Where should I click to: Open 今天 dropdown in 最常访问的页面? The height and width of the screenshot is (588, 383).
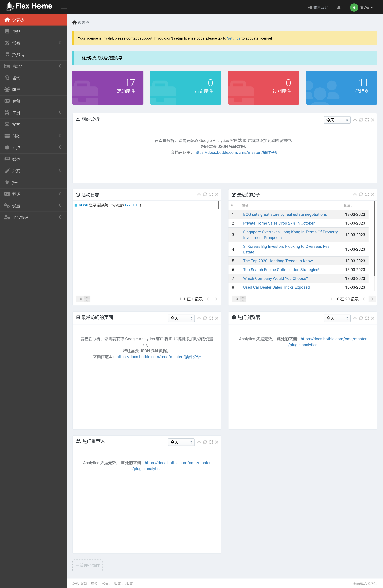coord(181,318)
